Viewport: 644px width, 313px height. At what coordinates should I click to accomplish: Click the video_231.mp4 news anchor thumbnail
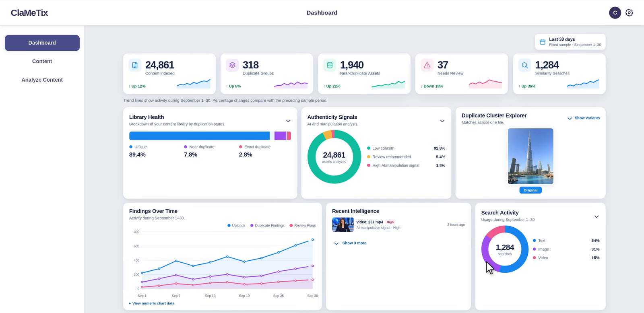343,224
